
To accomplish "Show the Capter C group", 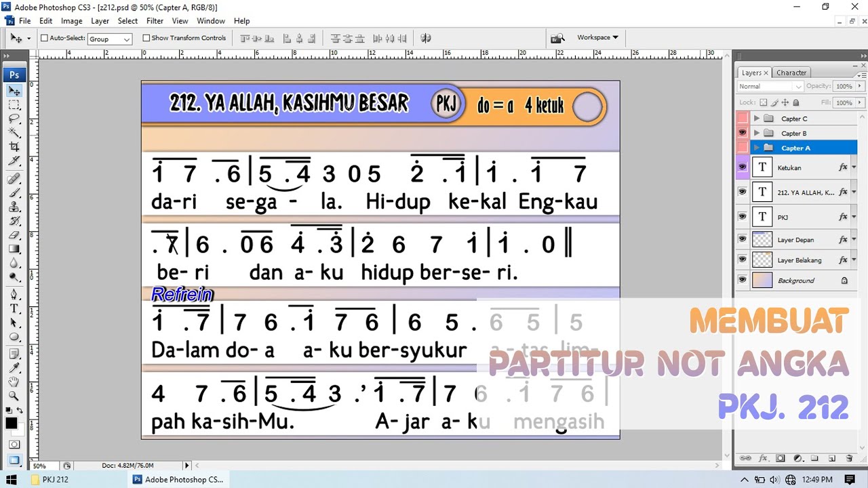I will [x=743, y=119].
